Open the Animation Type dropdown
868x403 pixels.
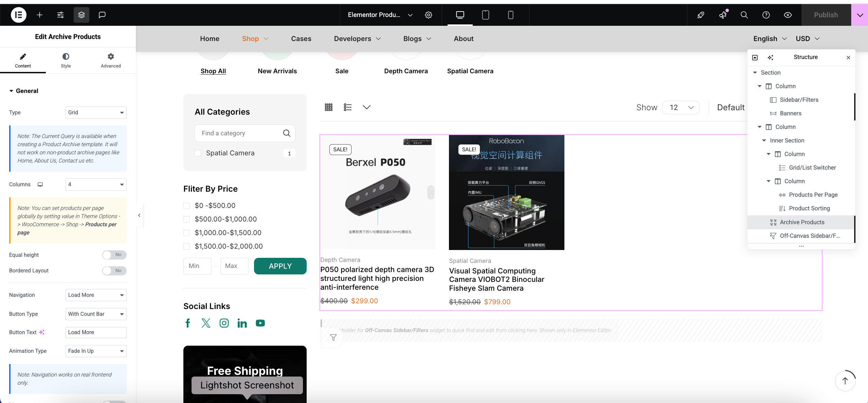click(x=96, y=351)
